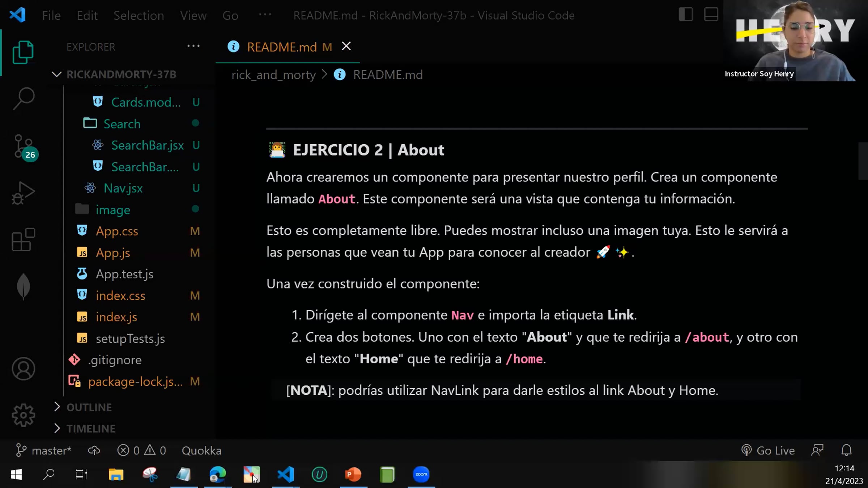The height and width of the screenshot is (488, 868).
Task: Open App.js in the explorer
Action: [113, 253]
